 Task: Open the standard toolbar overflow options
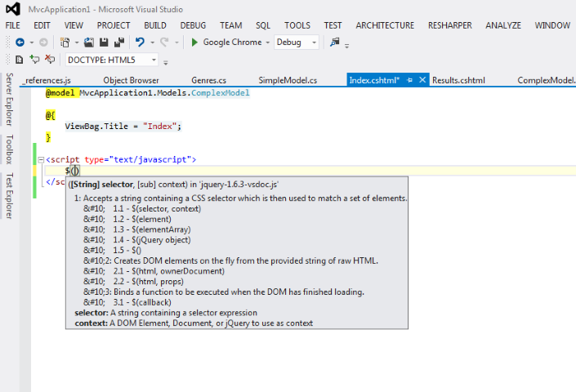(346, 46)
